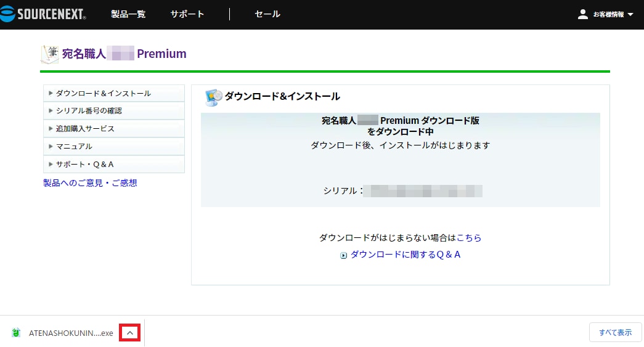Viewport: 644px width, 347px height.
Task: Click the downloaded exe file icon
Action: 16,333
